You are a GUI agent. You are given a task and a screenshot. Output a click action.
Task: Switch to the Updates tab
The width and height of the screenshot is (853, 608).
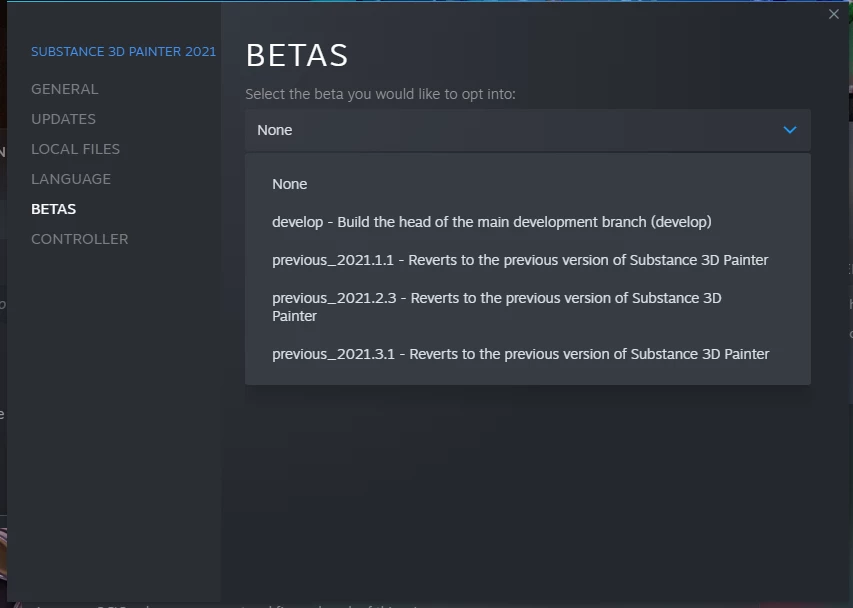[64, 119]
